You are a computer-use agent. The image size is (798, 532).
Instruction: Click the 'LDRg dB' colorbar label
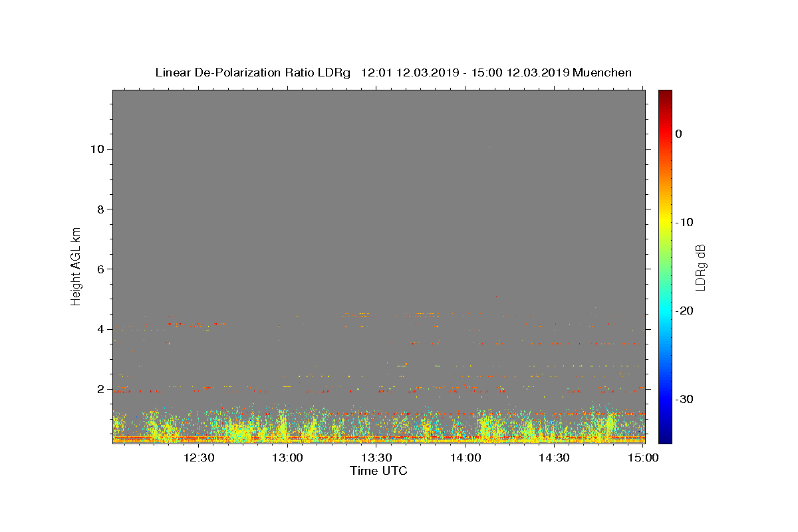[700, 267]
